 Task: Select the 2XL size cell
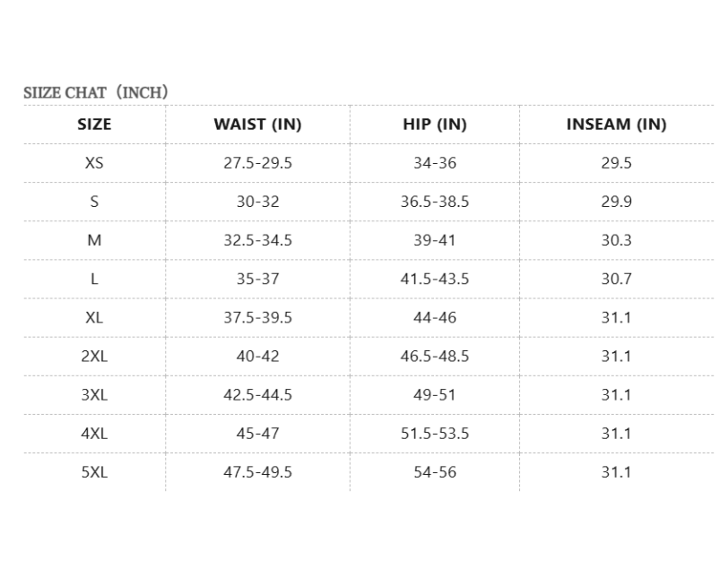(x=94, y=356)
